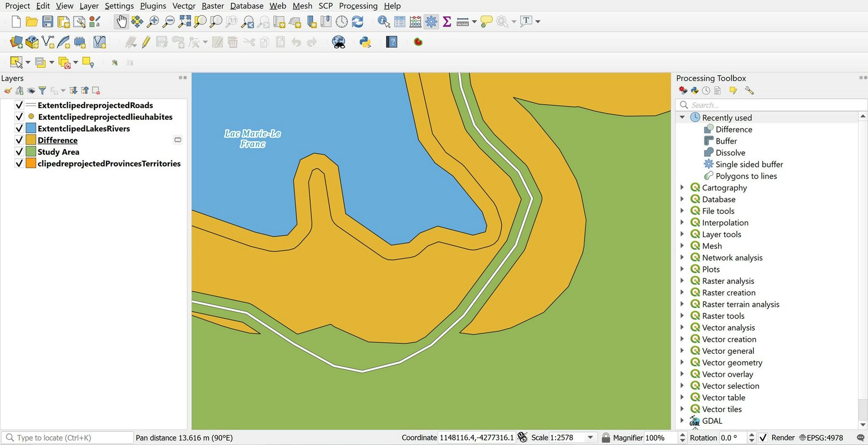The width and height of the screenshot is (868, 445).
Task: Open the Processing menu
Action: tap(358, 6)
